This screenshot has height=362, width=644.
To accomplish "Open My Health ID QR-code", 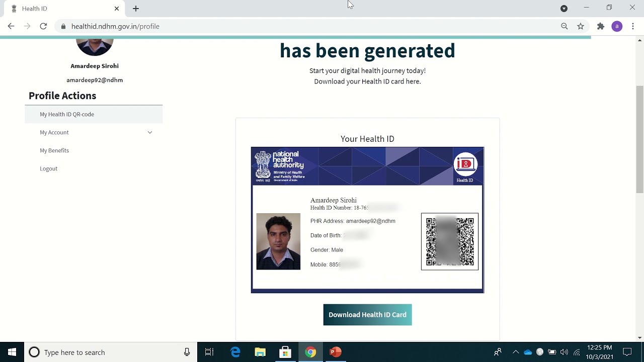I will pyautogui.click(x=94, y=114).
